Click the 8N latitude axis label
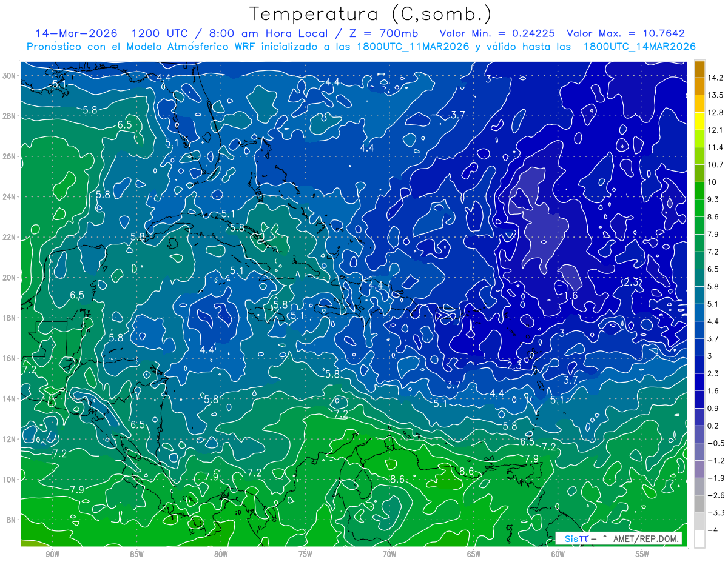The width and height of the screenshot is (728, 562). click(x=12, y=520)
